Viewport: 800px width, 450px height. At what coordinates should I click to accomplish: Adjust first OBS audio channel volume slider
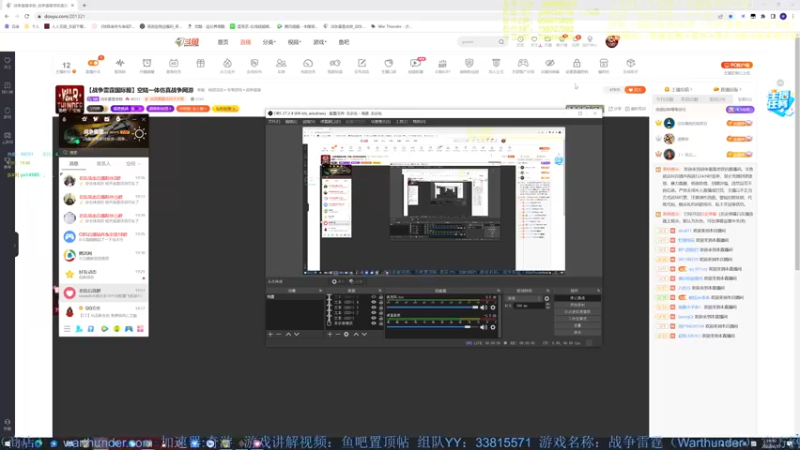pos(433,308)
